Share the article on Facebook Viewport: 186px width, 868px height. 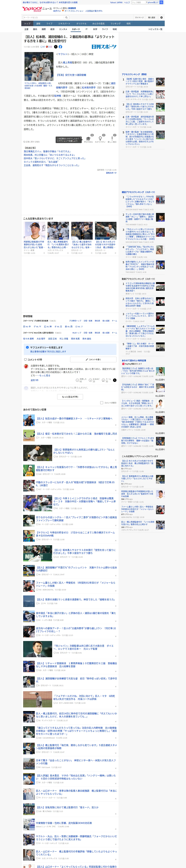[60, 47]
